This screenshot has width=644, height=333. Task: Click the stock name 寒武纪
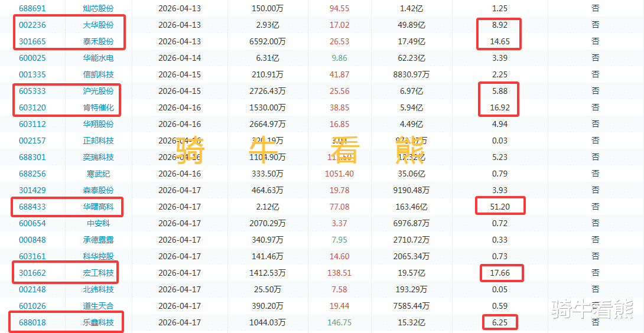pos(98,174)
